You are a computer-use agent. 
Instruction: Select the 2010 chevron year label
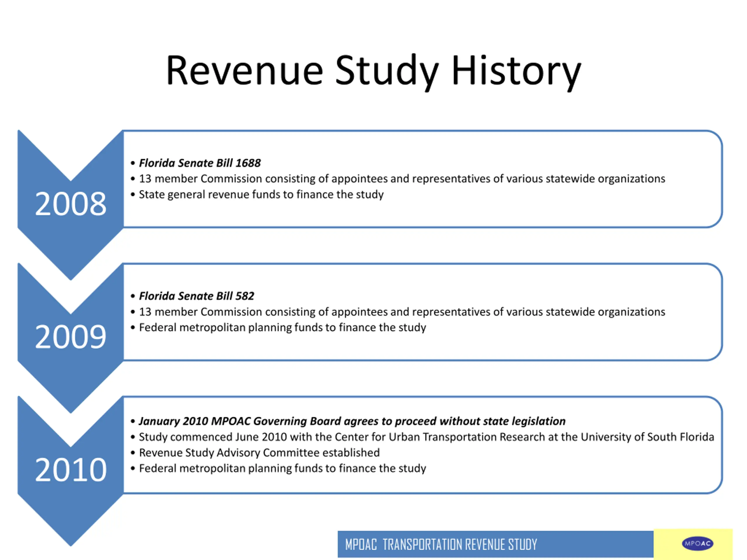click(71, 470)
